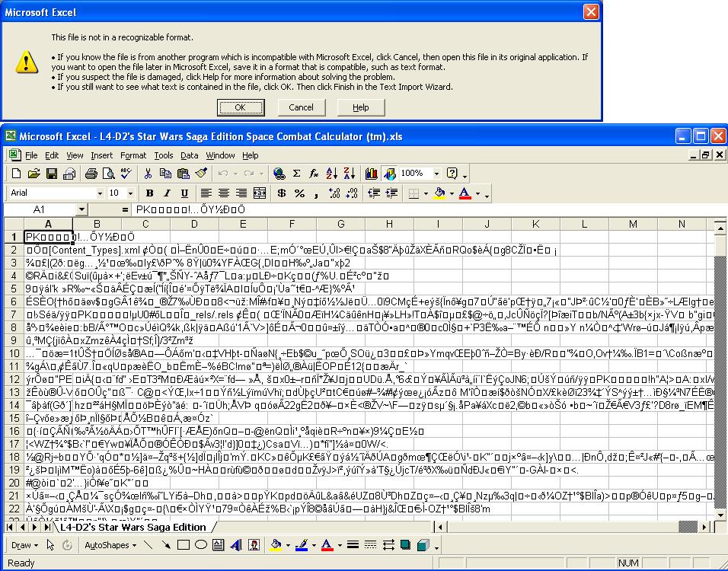
Task: Expand the Formatting toolbar Font Color arrow
Action: click(x=477, y=193)
